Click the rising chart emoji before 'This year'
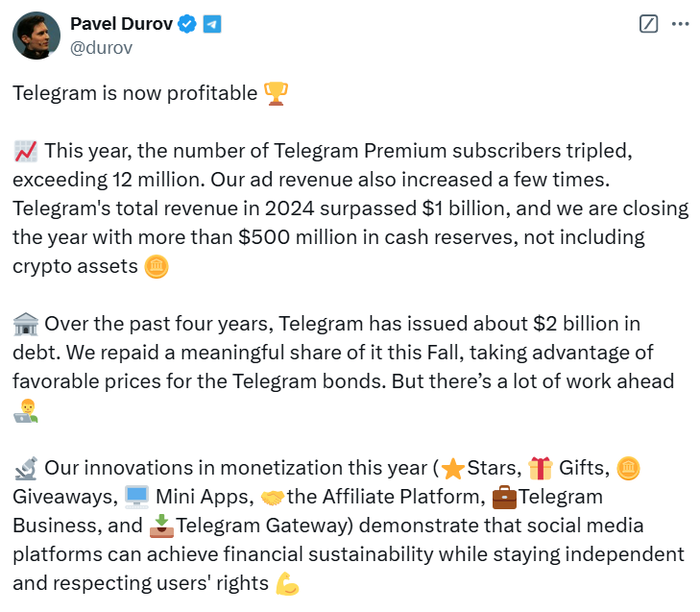 pos(26,152)
